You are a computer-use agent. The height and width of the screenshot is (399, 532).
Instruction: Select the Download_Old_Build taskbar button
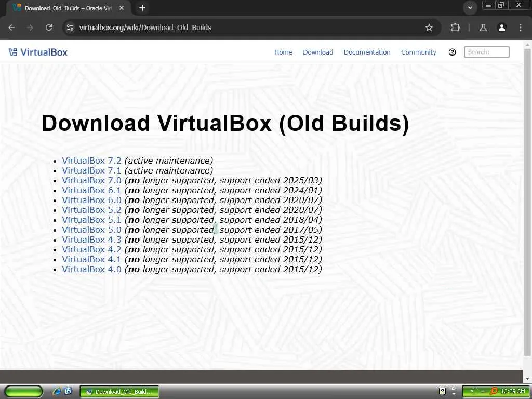(x=119, y=392)
